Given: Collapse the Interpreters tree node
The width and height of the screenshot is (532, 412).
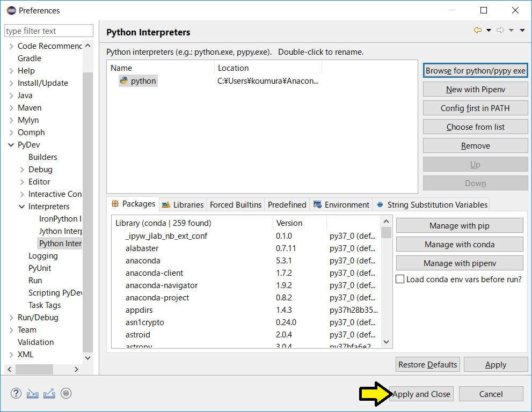Looking at the screenshot, I should (x=21, y=207).
